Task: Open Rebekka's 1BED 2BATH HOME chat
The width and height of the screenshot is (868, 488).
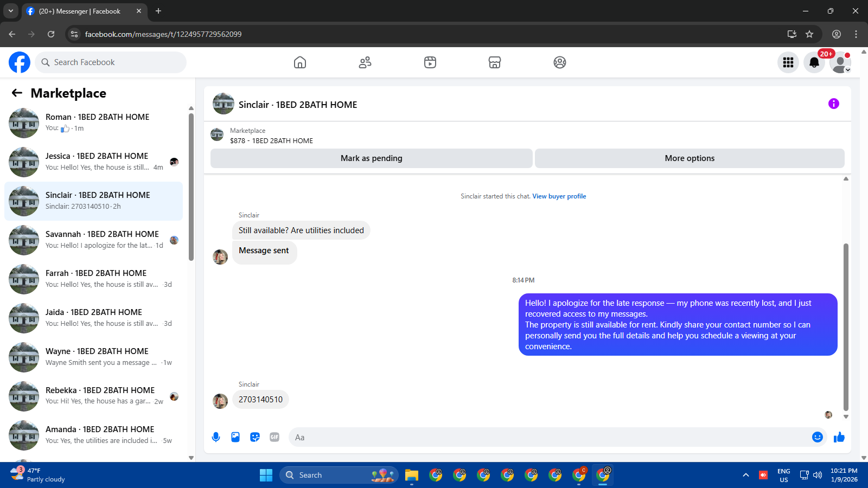Action: coord(93,396)
